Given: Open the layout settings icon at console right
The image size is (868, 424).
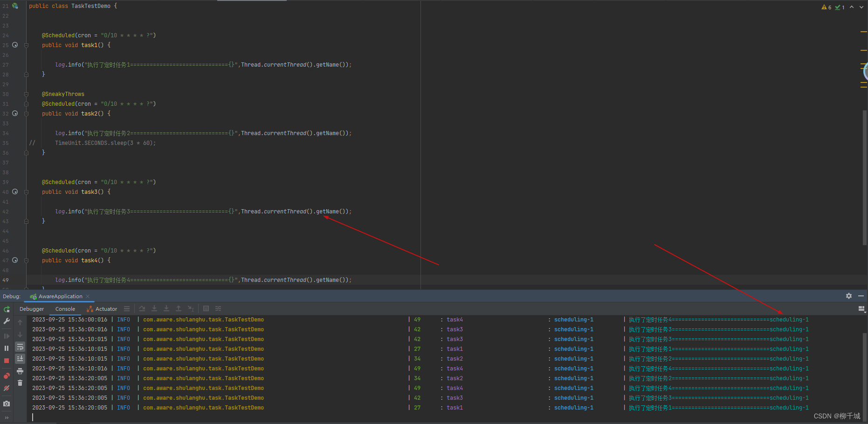Looking at the screenshot, I should pyautogui.click(x=861, y=309).
